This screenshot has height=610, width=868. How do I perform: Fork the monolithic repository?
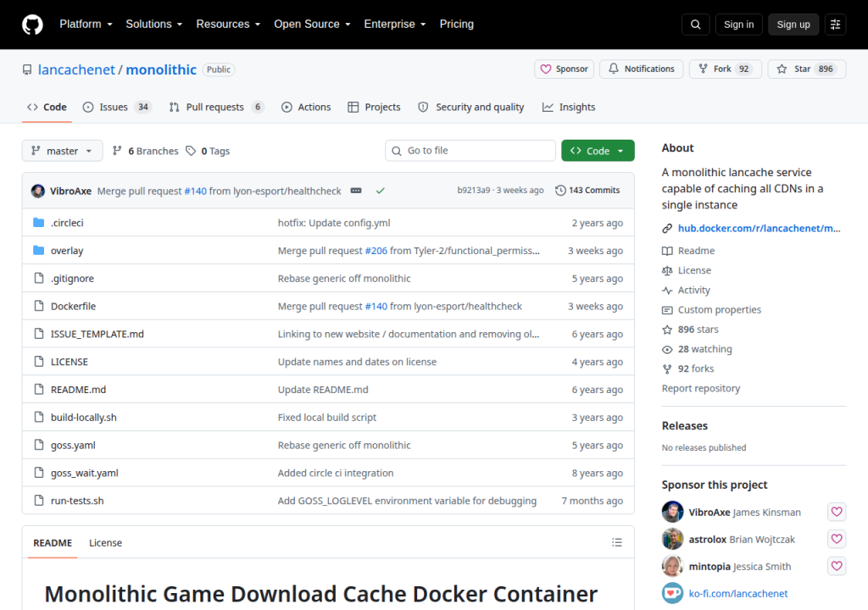(726, 69)
